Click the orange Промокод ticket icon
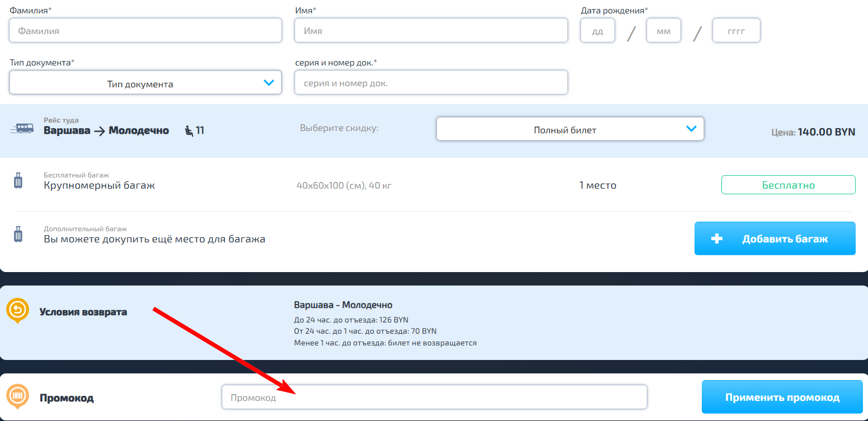Viewport: 868px width, 421px height. pyautogui.click(x=17, y=396)
